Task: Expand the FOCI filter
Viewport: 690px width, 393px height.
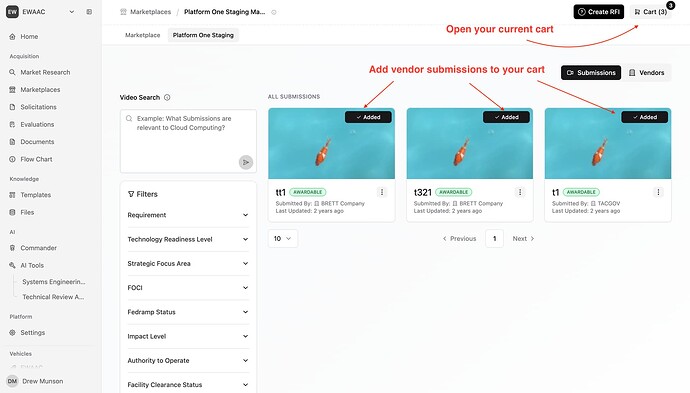Action: click(x=188, y=288)
